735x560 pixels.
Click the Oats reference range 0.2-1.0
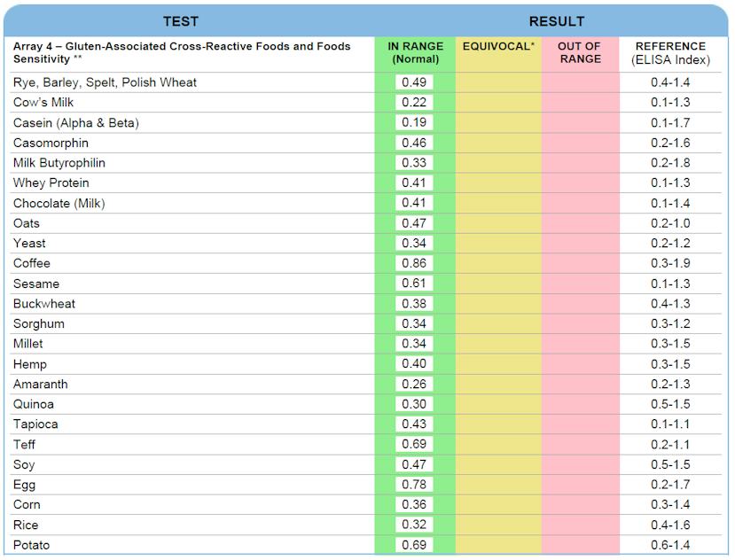point(670,224)
